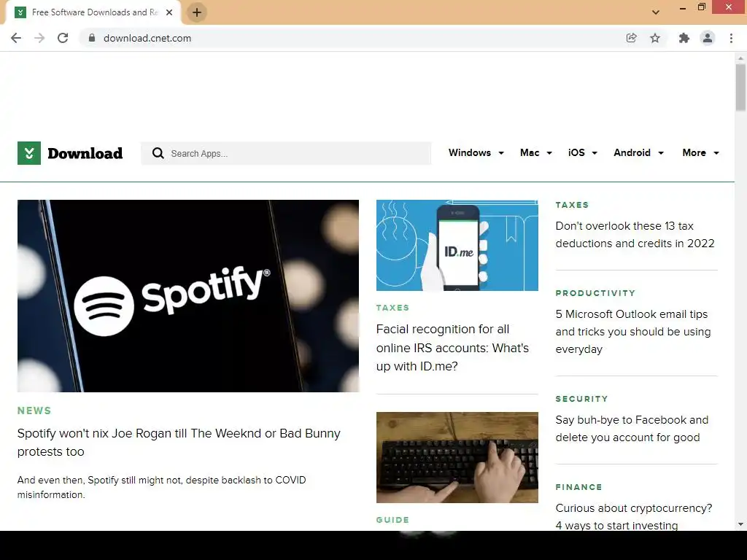Click the share page icon
Screen dimensions: 747x560
click(x=631, y=38)
